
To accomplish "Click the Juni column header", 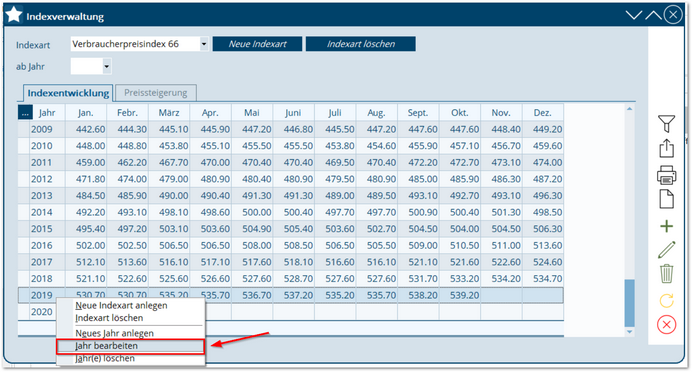I will pos(293,113).
